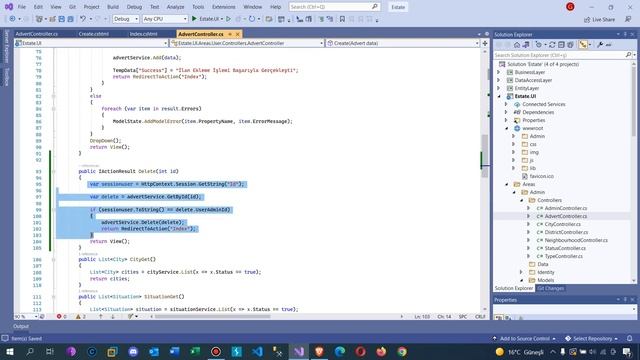
Task: Click the navigate backward circle icon
Action: click(x=12, y=19)
